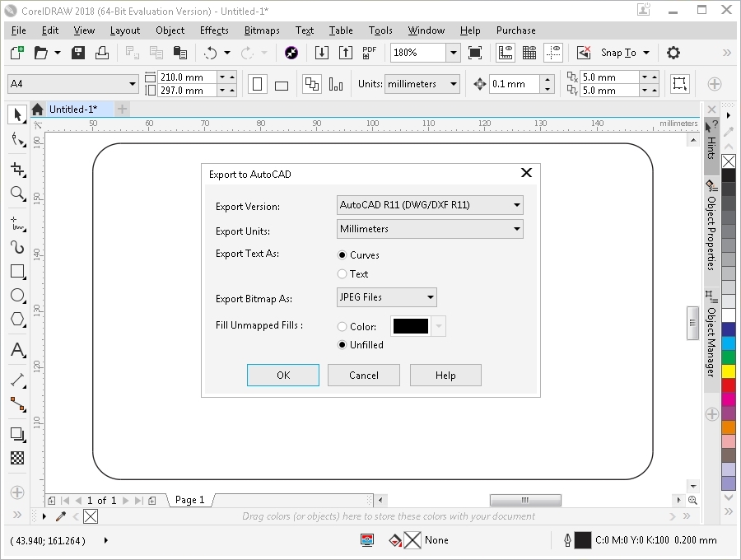Select the Page 1 tab

click(x=189, y=500)
